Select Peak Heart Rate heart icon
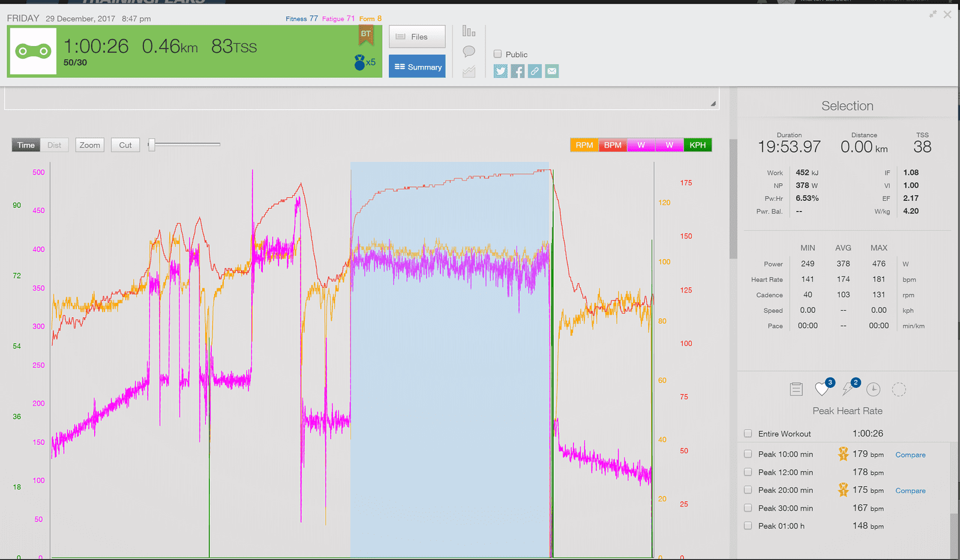This screenshot has height=560, width=960. click(x=823, y=389)
